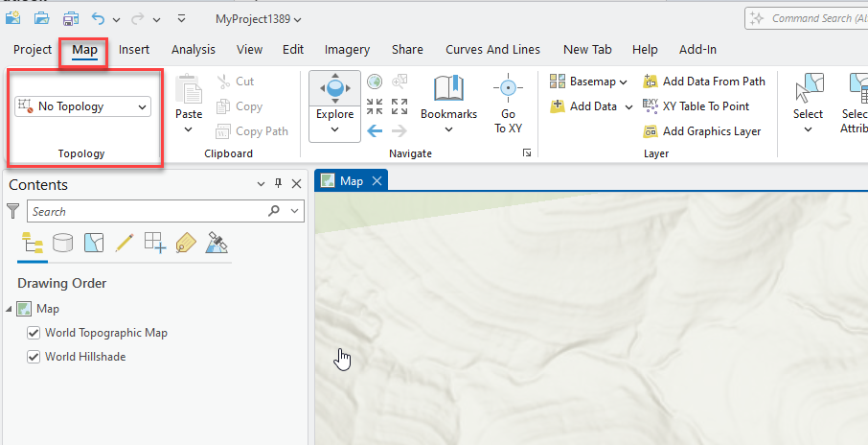868x445 pixels.
Task: Click Copy Path in Clipboard group
Action: coord(252,131)
